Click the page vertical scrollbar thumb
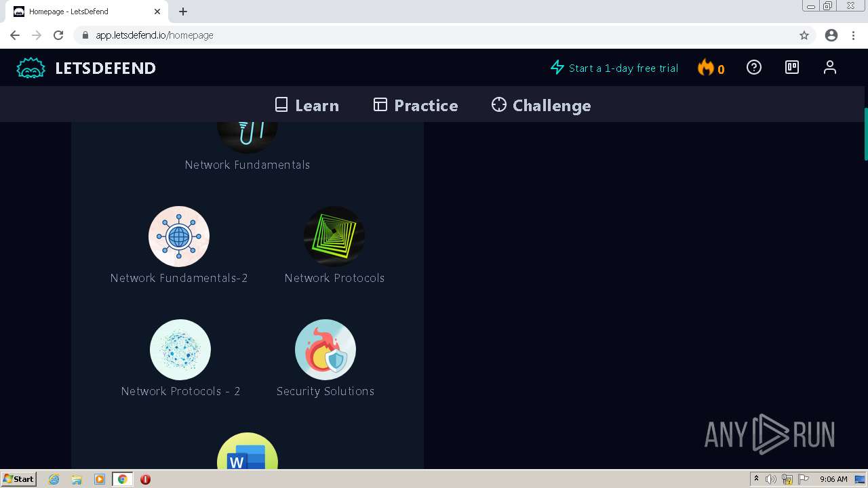Screen dimensions: 868x488 [x=866, y=134]
